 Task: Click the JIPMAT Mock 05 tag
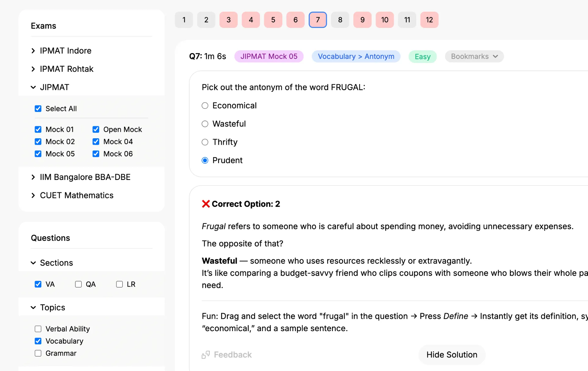click(269, 56)
